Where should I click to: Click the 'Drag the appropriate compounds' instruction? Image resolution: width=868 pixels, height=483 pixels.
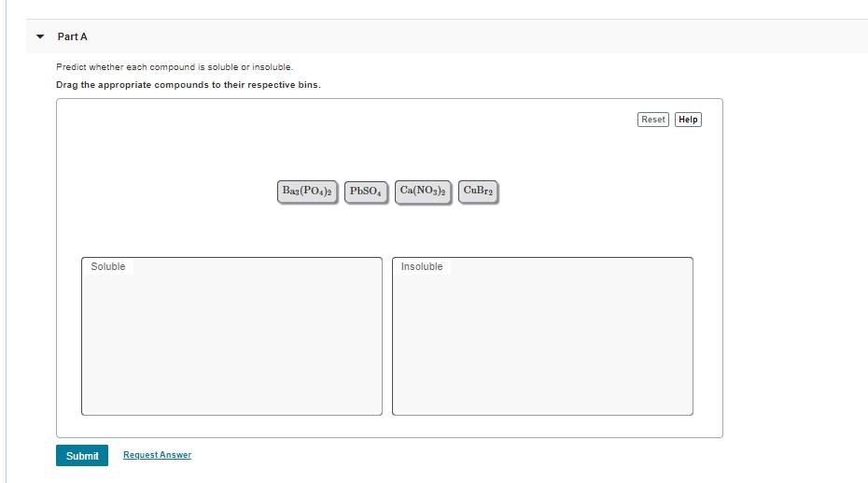tap(189, 85)
